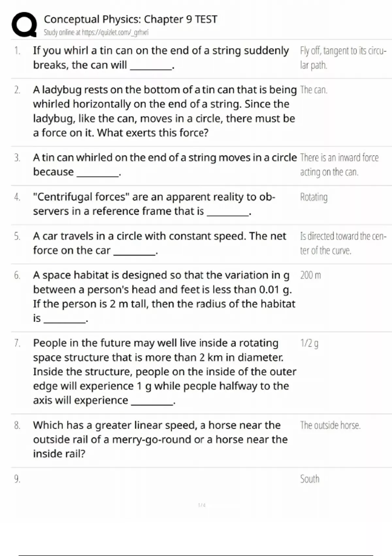Click the answer "Rotating"
This screenshot has width=392, height=556.
tap(314, 197)
